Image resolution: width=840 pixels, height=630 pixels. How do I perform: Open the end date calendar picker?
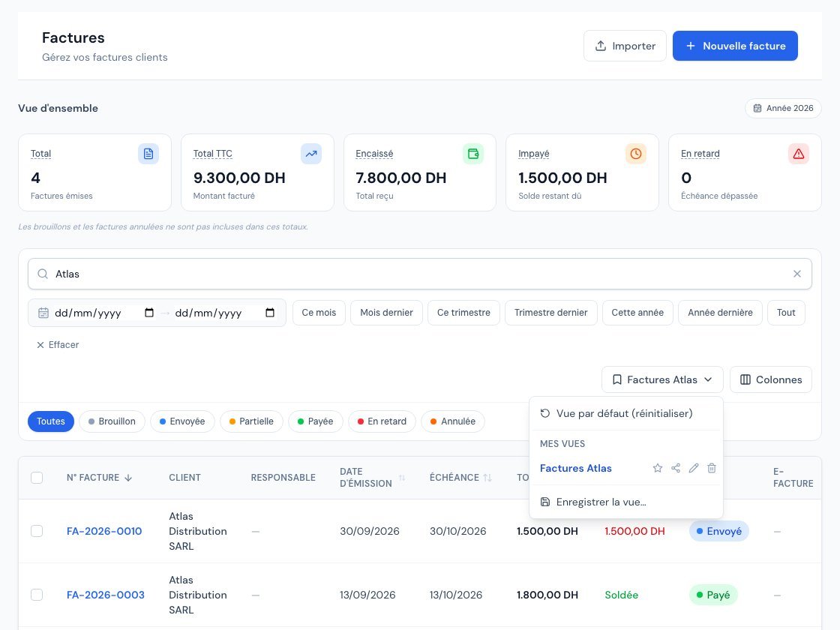(270, 313)
